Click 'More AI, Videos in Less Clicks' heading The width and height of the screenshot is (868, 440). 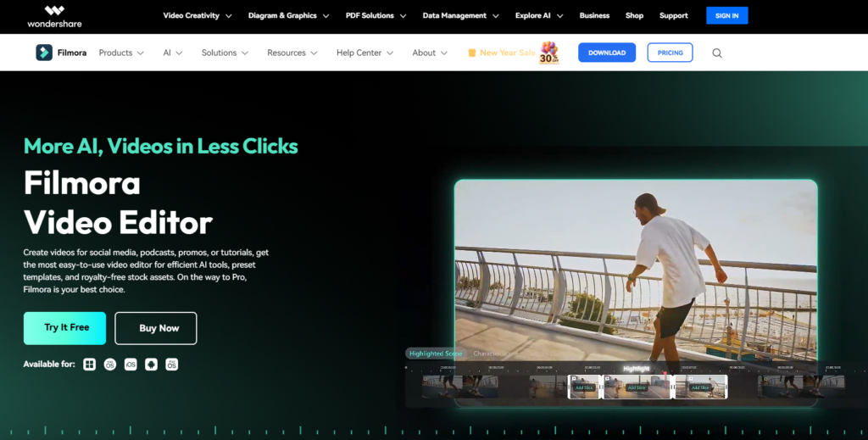tap(160, 146)
